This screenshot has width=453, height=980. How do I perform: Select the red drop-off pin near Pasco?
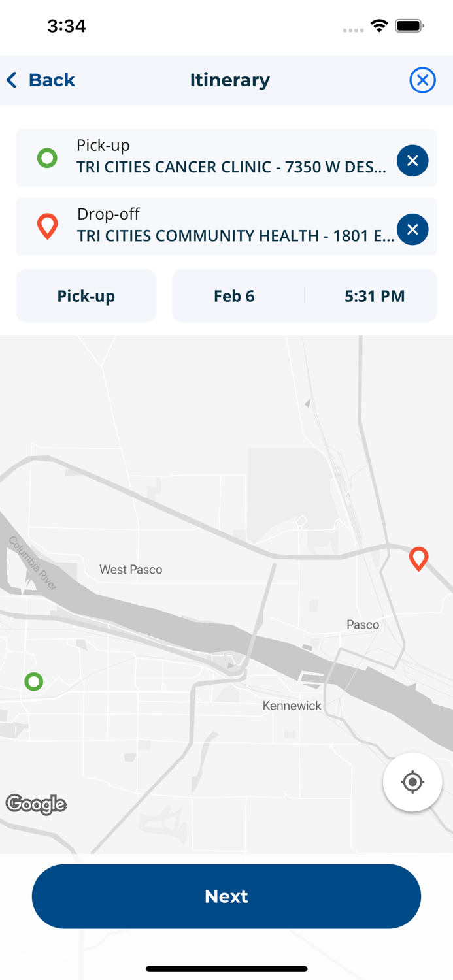pyautogui.click(x=419, y=559)
